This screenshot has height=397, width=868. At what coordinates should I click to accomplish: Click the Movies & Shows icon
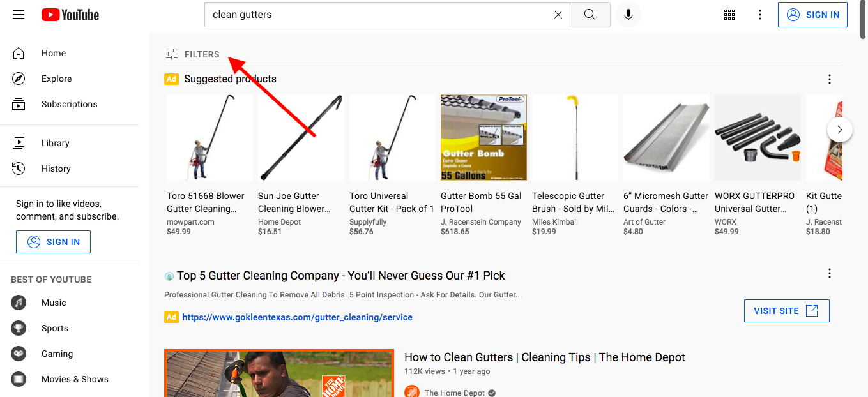click(19, 379)
